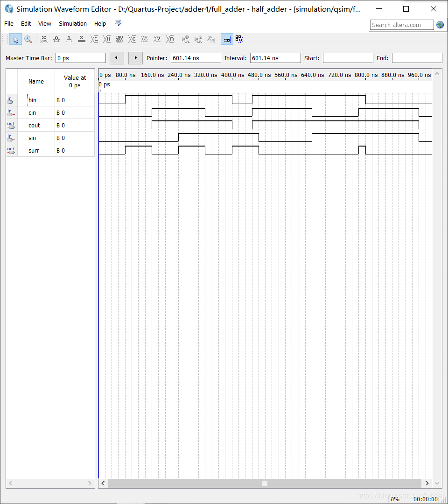Select the sin signal row
The height and width of the screenshot is (504, 448).
[50, 138]
